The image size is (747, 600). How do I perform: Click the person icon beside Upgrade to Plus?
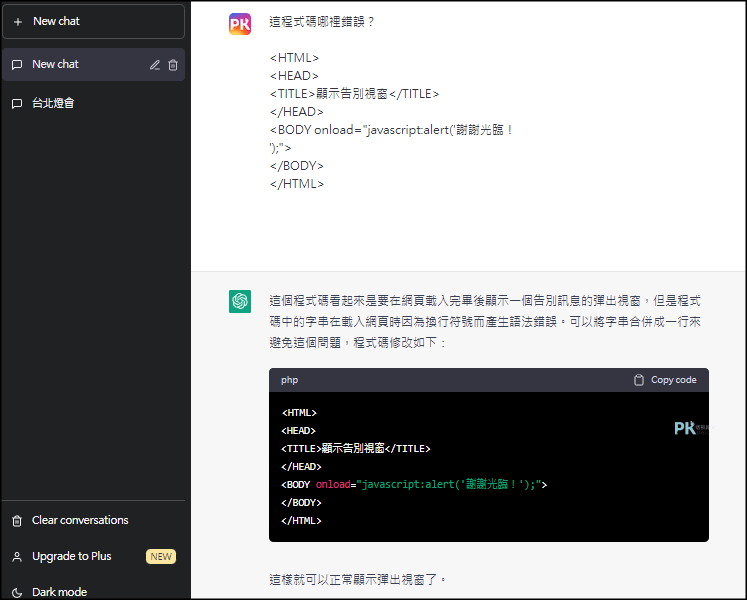17,557
